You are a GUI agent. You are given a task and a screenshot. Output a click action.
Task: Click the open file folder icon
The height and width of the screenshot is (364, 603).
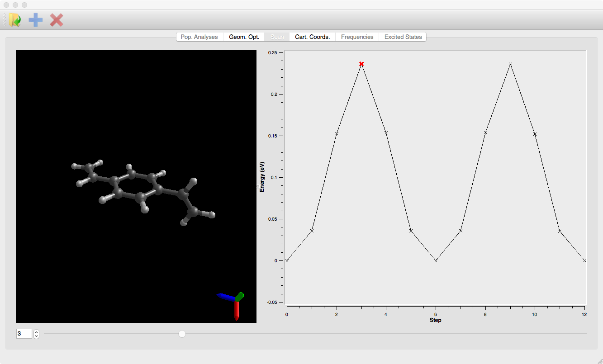pyautogui.click(x=15, y=20)
